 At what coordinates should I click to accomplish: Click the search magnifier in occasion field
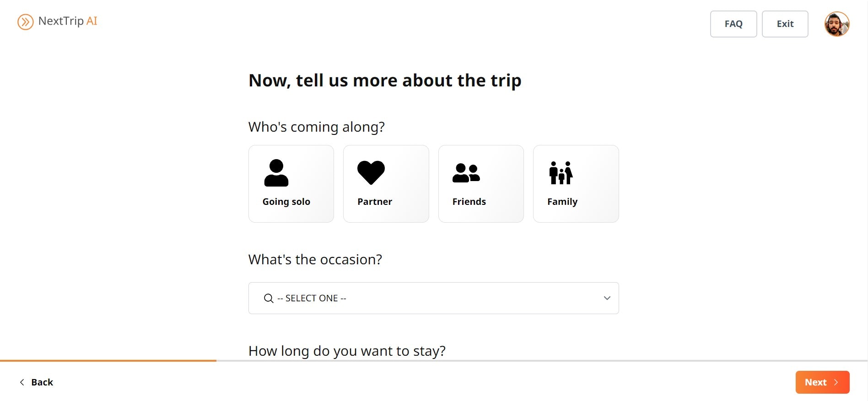[269, 299]
